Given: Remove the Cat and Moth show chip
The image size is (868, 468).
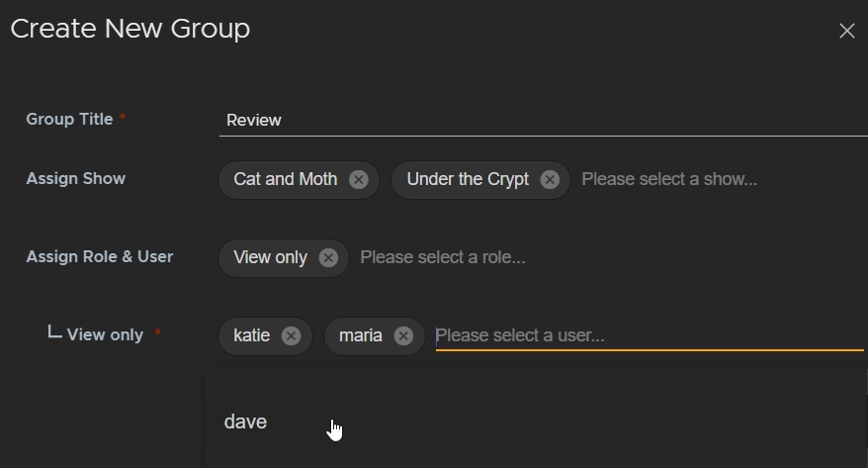Looking at the screenshot, I should [x=359, y=180].
